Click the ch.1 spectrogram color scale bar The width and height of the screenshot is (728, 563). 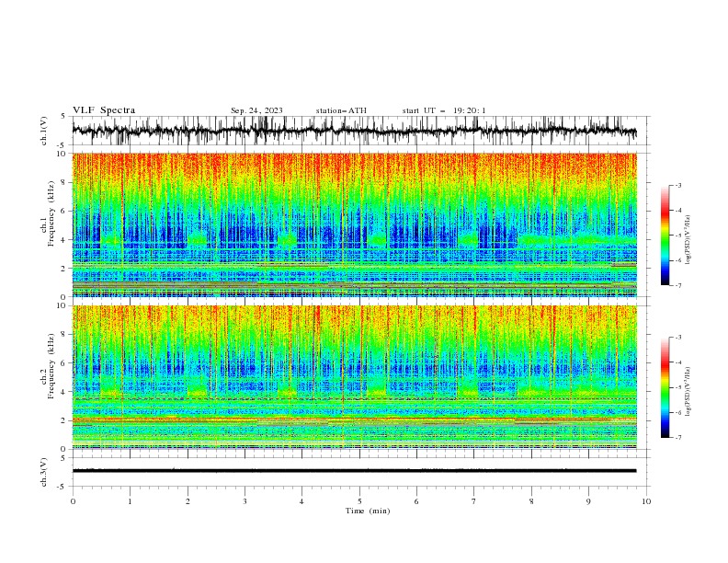coord(665,236)
